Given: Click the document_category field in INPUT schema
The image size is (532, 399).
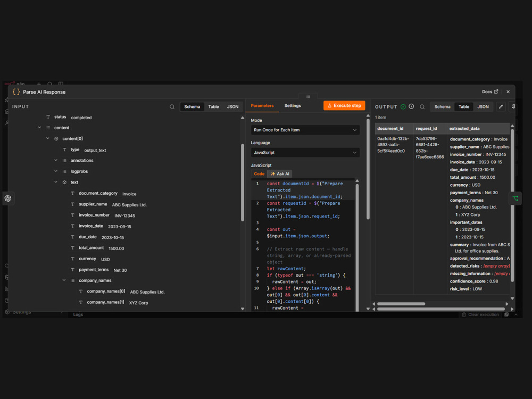Looking at the screenshot, I should click(x=98, y=194).
